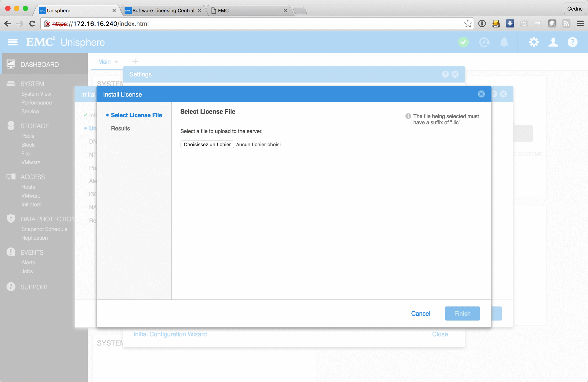
Task: Click the Finish button
Action: point(462,313)
